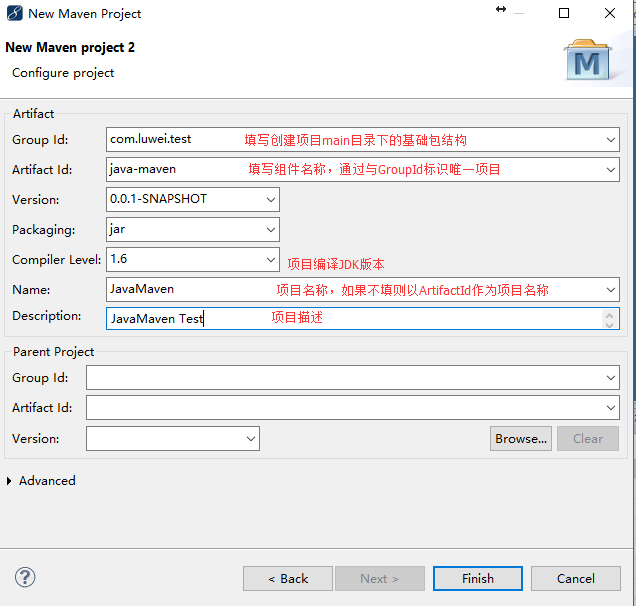Image resolution: width=636 pixels, height=606 pixels.
Task: Open the Packaging jar dropdown
Action: (x=271, y=230)
